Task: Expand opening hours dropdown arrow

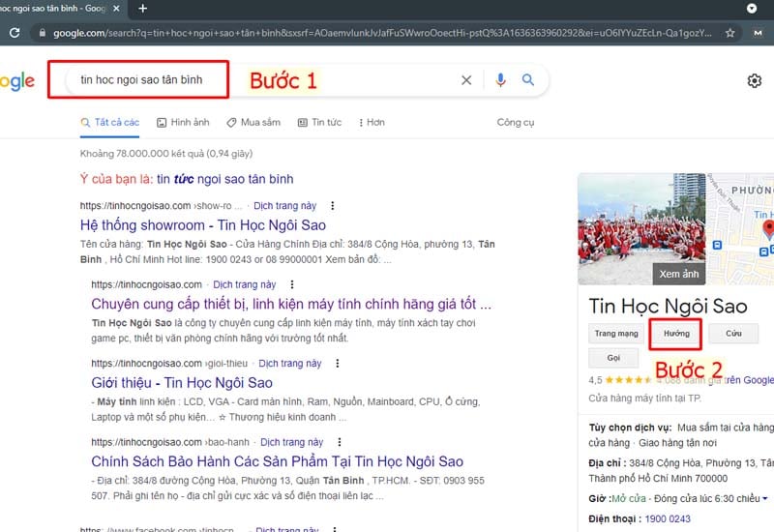Action: coord(765,499)
